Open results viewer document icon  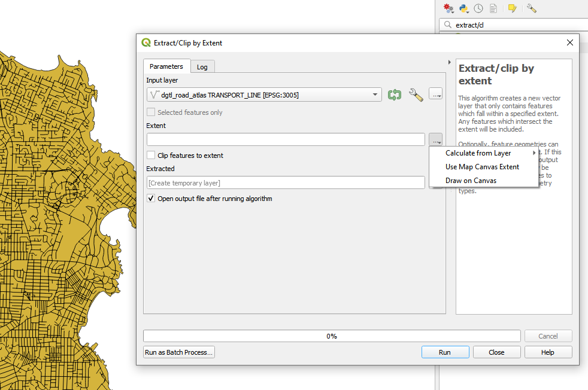[493, 8]
